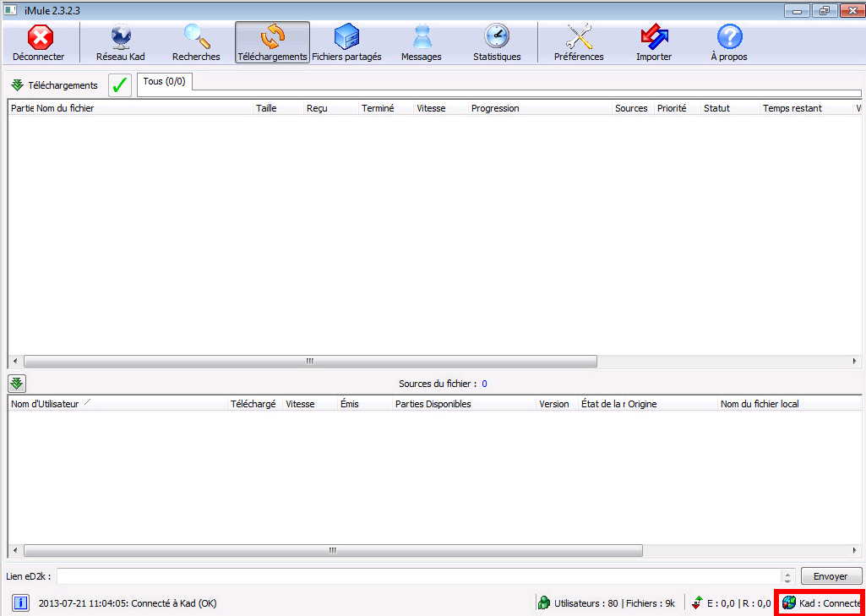The image size is (866, 616).
Task: Switch to the Téléchargements toolbar tab
Action: [x=272, y=42]
